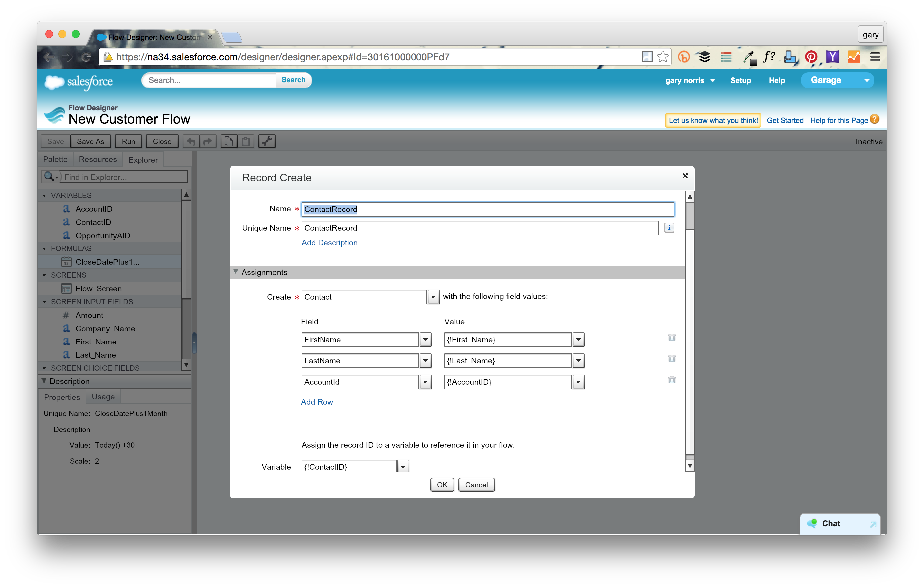Click the Find in Explorer field
This screenshot has height=588, width=924.
124,177
